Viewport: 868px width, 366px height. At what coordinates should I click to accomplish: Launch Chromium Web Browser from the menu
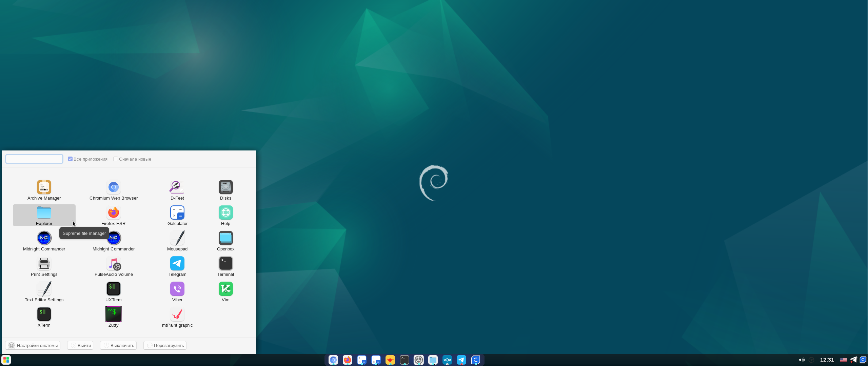pos(113,187)
